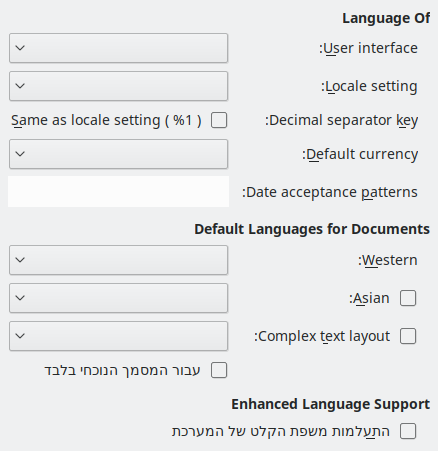This screenshot has width=438, height=451.
Task: Tick the Asian languages checkbox
Action: click(408, 298)
